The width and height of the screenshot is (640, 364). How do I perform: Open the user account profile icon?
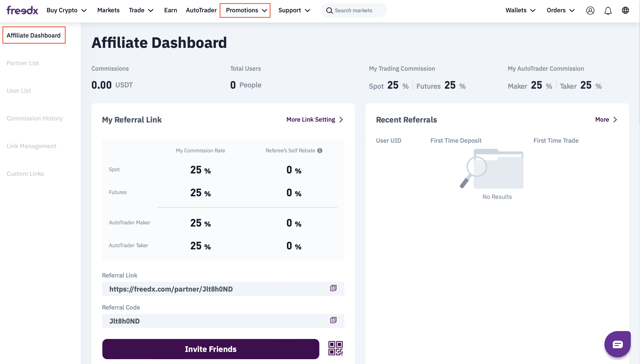click(x=590, y=11)
